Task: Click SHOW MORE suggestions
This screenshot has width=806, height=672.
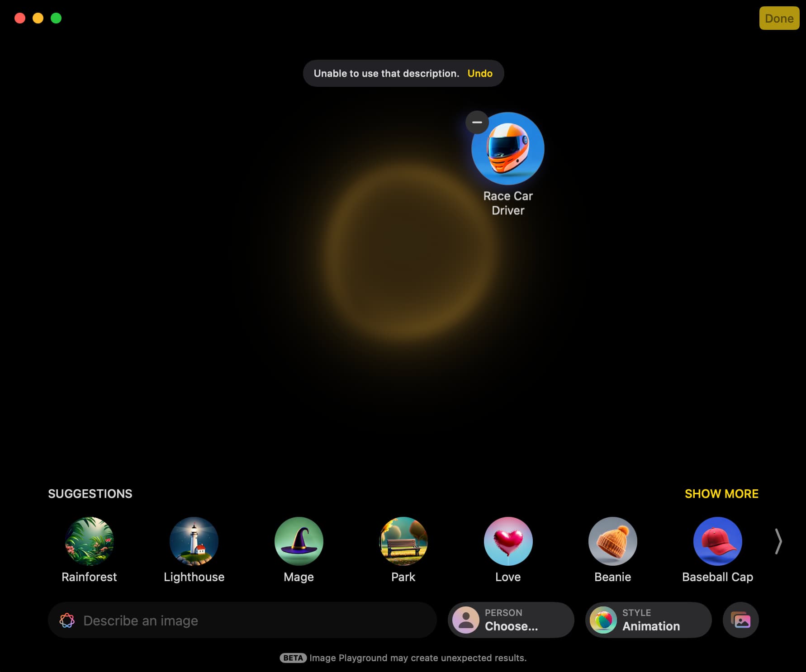Action: click(721, 494)
